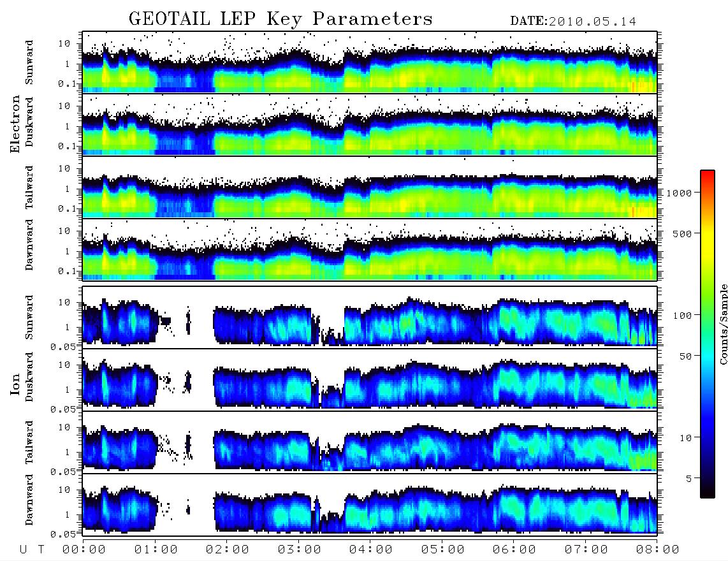Click the Electron 'Sunward' panel label
Image resolution: width=728 pixels, height=561 pixels.
pos(29,62)
